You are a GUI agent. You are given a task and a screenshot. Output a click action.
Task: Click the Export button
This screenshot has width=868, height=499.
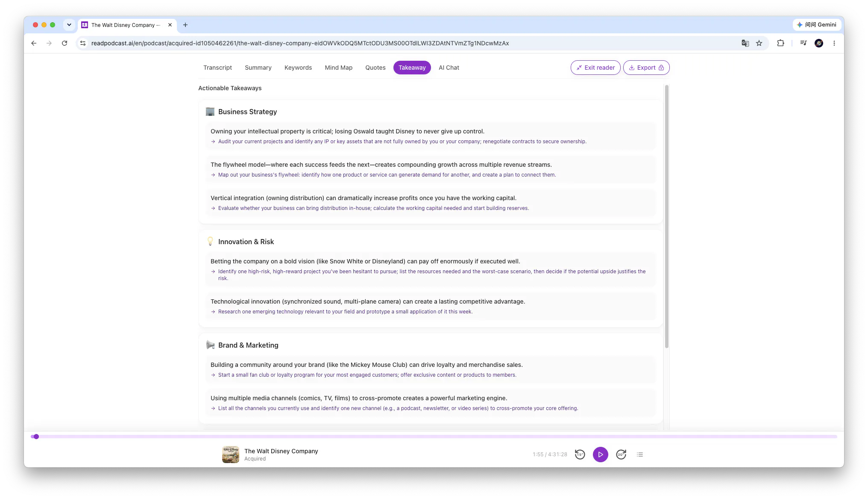click(646, 68)
